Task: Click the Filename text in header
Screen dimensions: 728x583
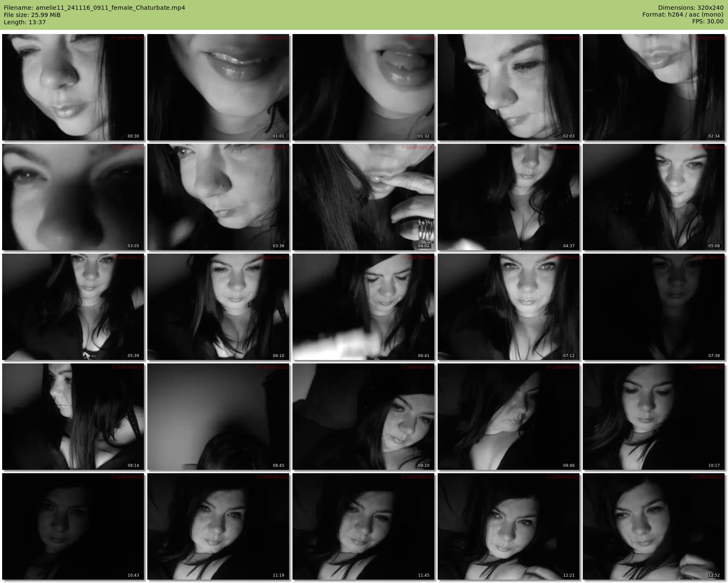Action: [x=94, y=8]
